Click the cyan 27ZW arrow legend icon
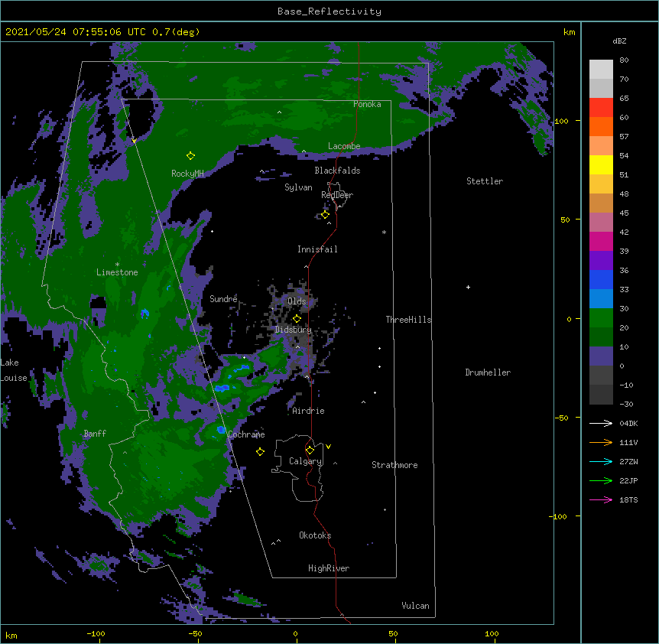The image size is (659, 644). (x=601, y=461)
